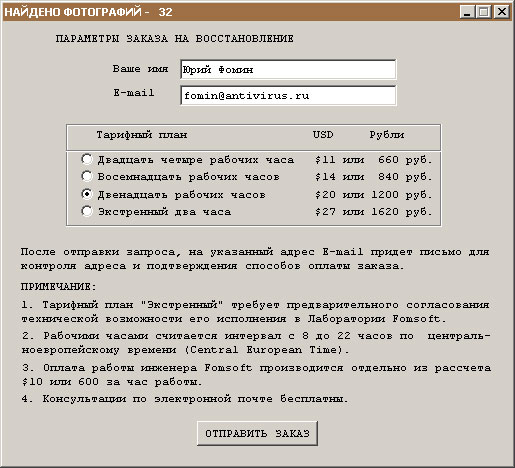Click the 'Ваше имя' label
This screenshot has height=468, width=515.
[x=140, y=69]
